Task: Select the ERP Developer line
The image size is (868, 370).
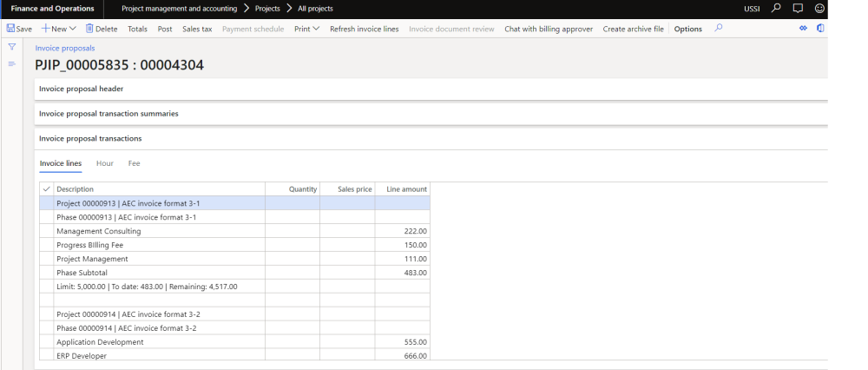Action: click(x=234, y=355)
